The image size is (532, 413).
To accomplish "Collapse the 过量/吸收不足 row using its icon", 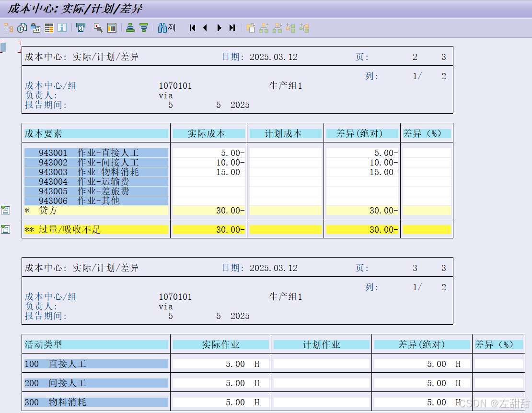I will (5, 229).
